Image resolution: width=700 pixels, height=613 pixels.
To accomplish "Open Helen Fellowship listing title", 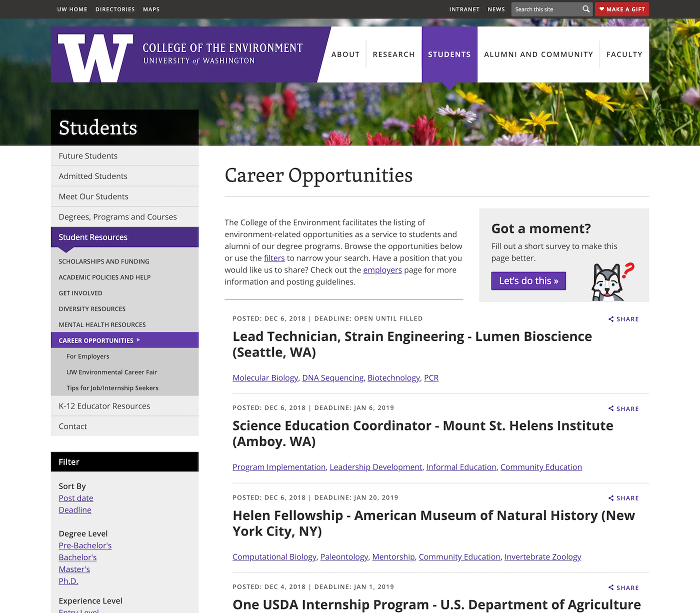I will point(434,523).
